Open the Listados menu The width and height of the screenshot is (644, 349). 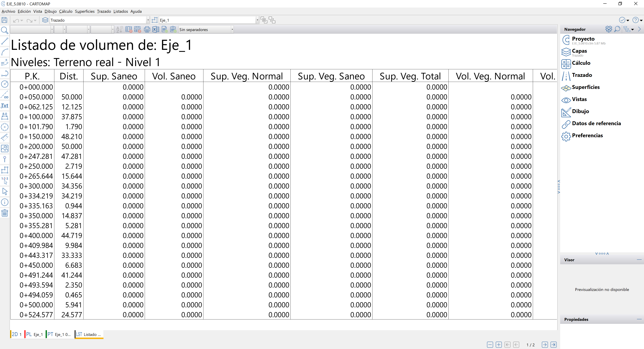click(121, 11)
